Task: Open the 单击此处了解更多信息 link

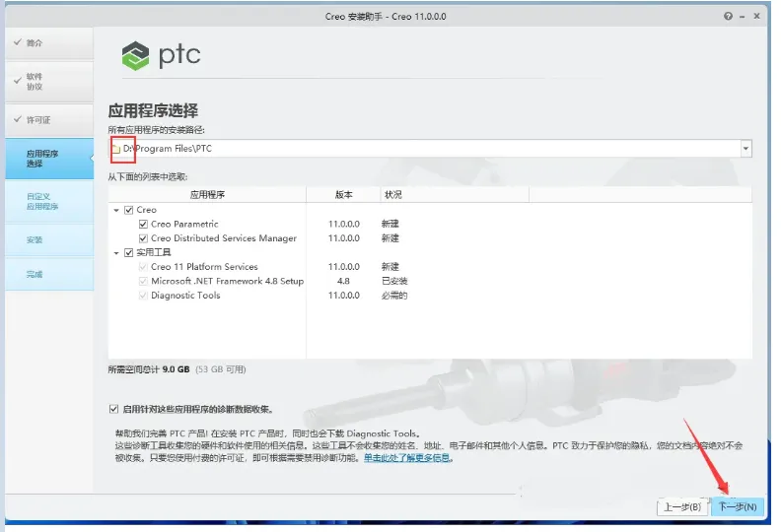Action: click(x=407, y=458)
